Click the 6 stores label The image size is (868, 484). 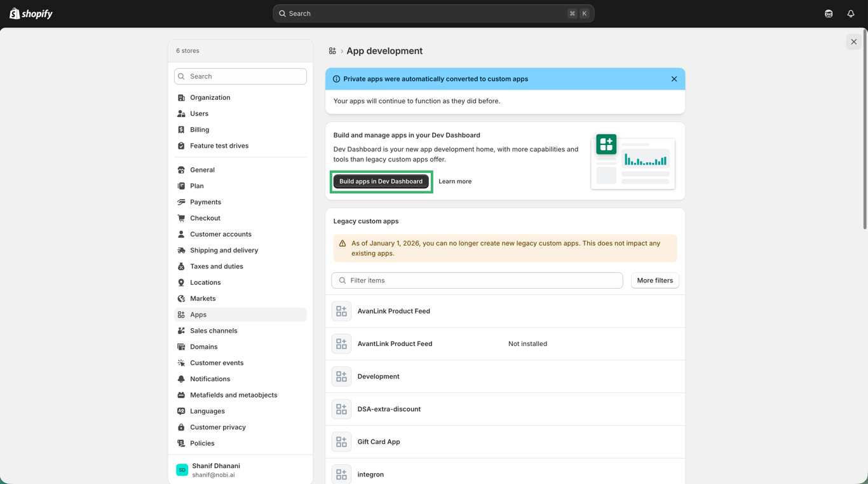187,51
